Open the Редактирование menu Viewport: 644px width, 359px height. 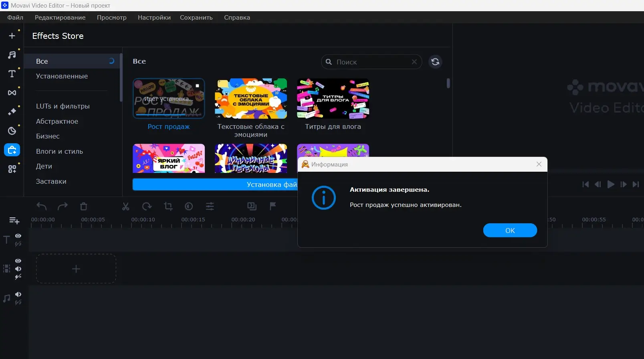pyautogui.click(x=60, y=17)
